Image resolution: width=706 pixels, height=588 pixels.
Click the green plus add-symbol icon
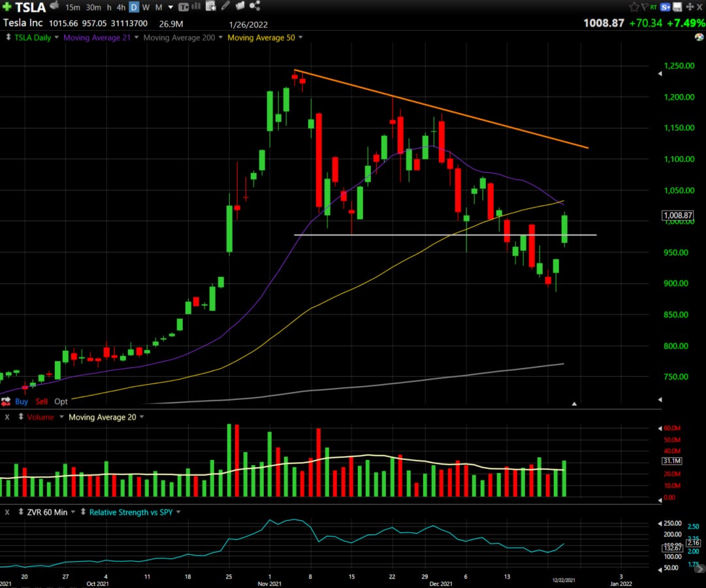pos(7,7)
